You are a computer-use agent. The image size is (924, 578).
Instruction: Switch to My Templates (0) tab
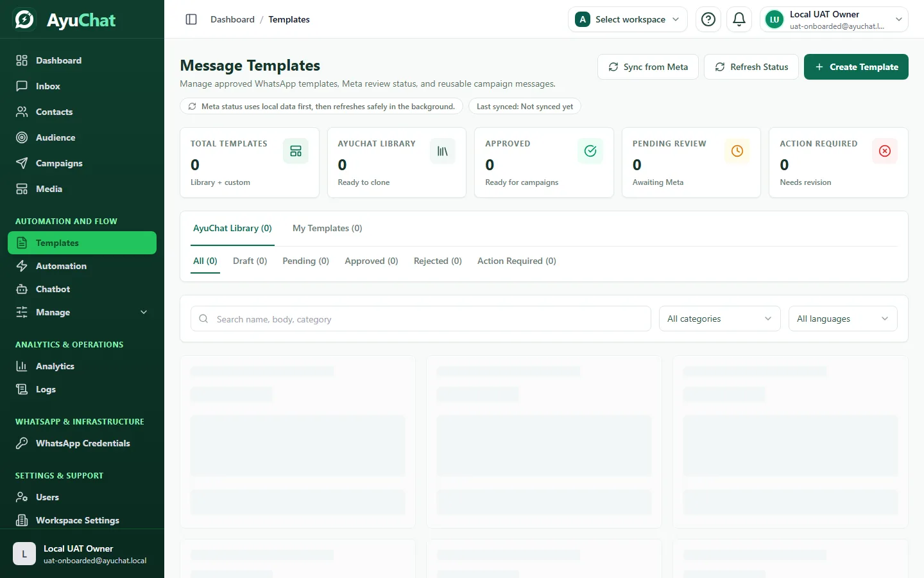click(x=327, y=228)
